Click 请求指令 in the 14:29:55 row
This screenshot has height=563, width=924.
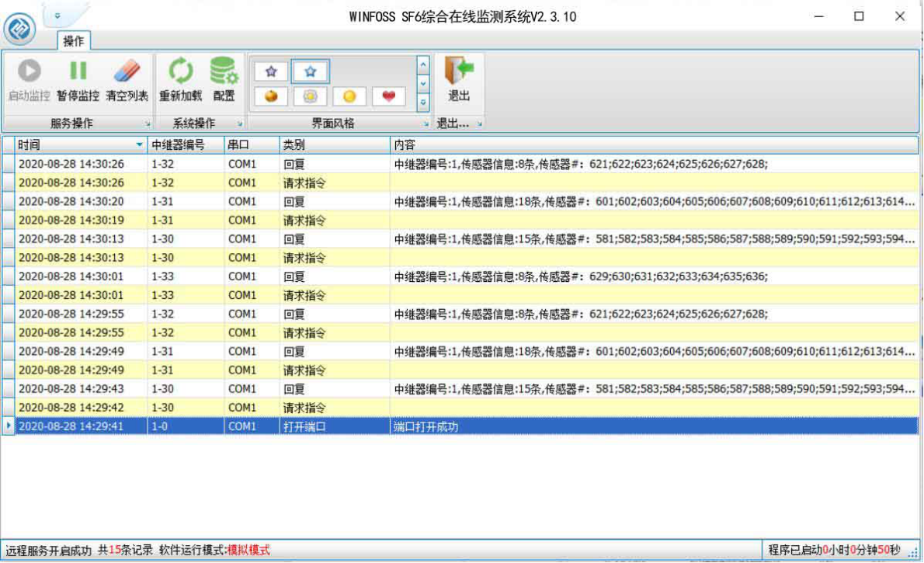tap(304, 333)
